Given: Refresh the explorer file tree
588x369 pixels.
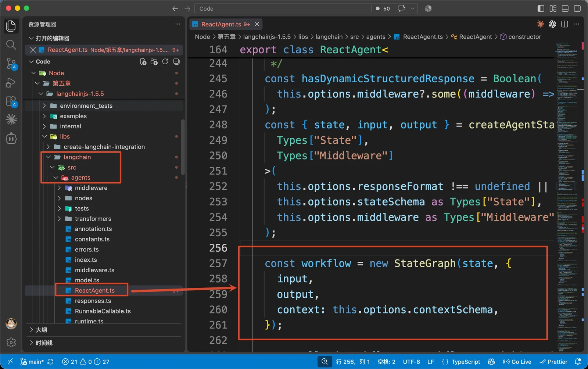Looking at the screenshot, I should pos(165,62).
